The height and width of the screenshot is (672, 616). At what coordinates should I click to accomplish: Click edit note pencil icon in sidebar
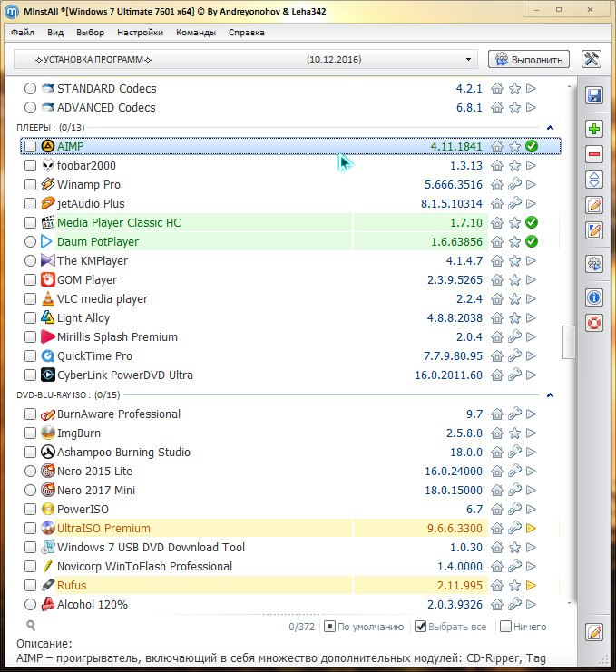pos(594,205)
